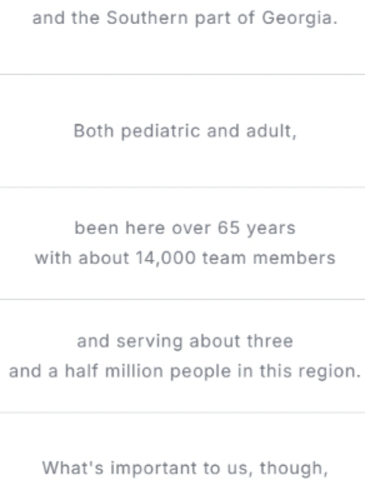Select the 'Both pediatric and adult,' subtitle segment
The width and height of the screenshot is (365, 495).
tap(185, 131)
